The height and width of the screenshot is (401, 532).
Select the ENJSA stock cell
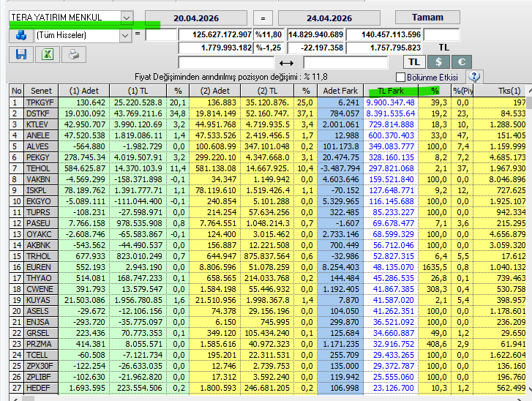(x=41, y=322)
